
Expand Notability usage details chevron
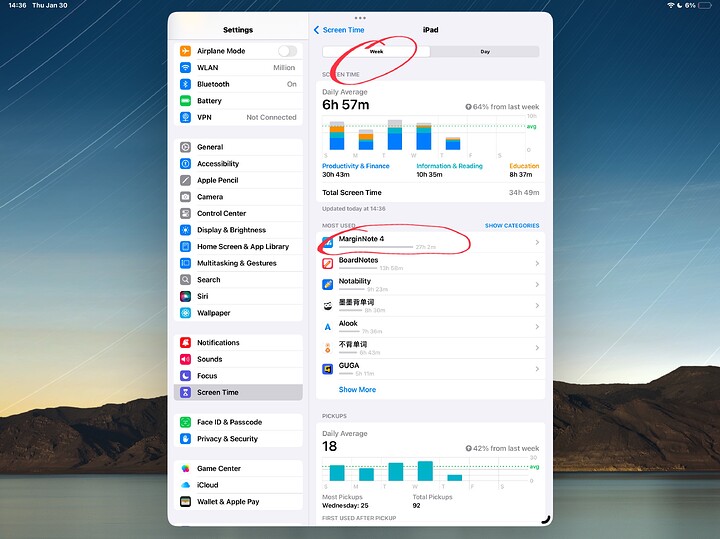537,285
